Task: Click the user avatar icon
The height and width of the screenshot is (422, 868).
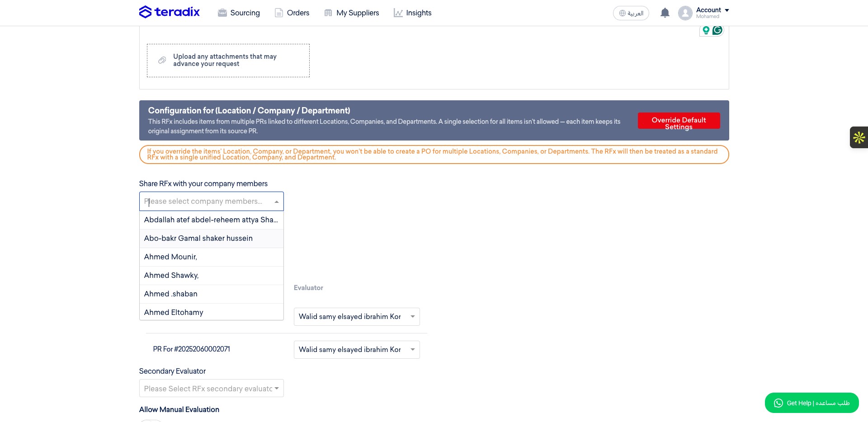Action: (x=685, y=13)
